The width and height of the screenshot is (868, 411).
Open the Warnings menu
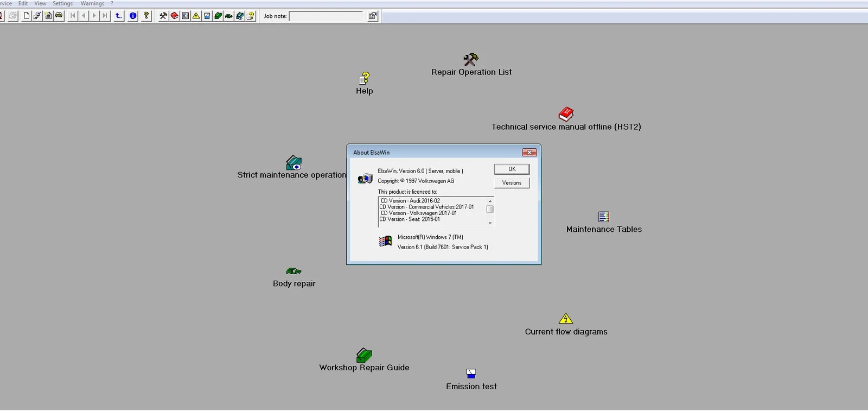(x=92, y=3)
